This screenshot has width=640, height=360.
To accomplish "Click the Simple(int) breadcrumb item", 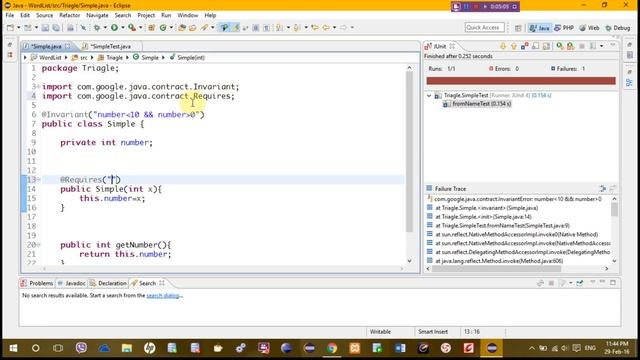I will point(187,58).
